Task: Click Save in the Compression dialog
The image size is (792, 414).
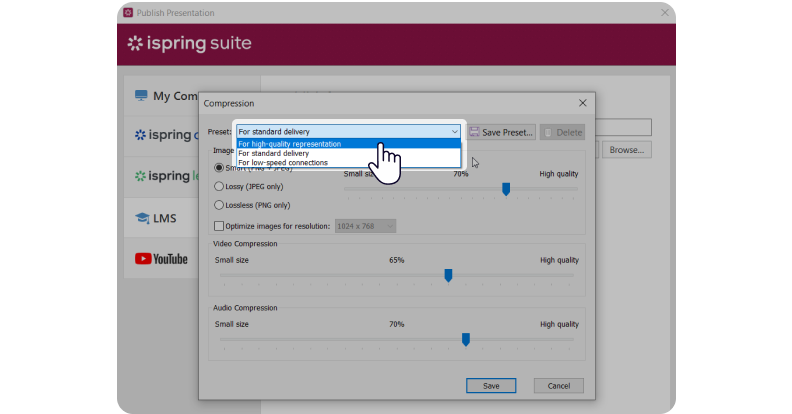Action: click(491, 386)
